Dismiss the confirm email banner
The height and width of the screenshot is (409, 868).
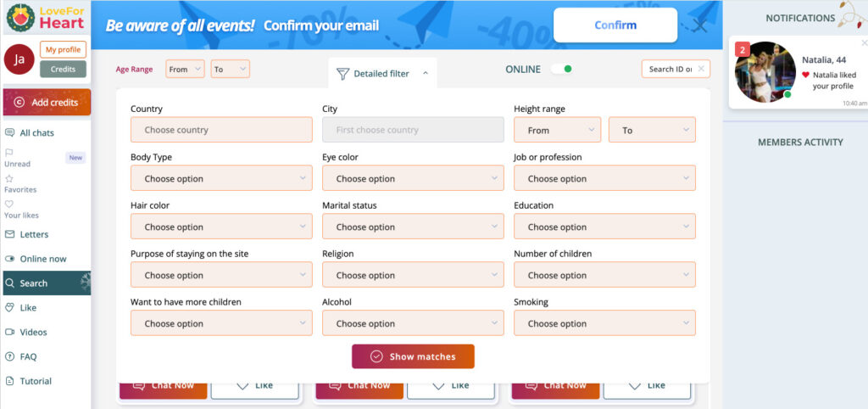pyautogui.click(x=700, y=25)
